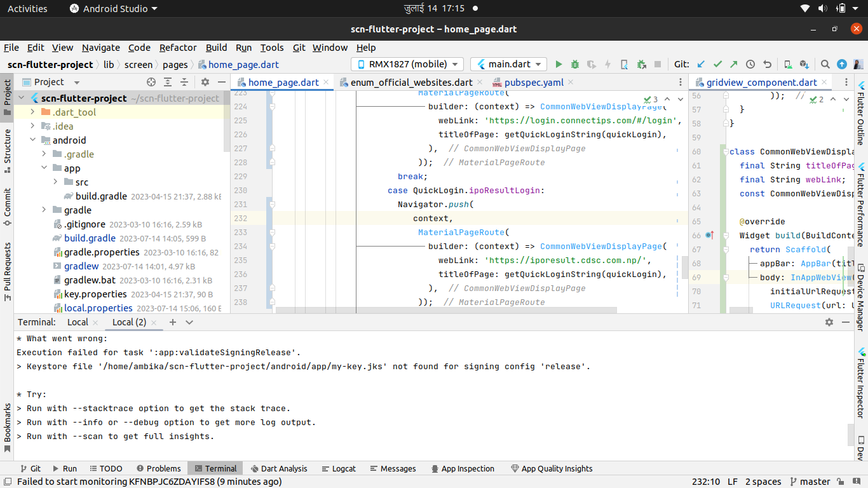Viewport: 868px width, 488px height.
Task: Open build.gradle under the app folder
Action: (101, 196)
